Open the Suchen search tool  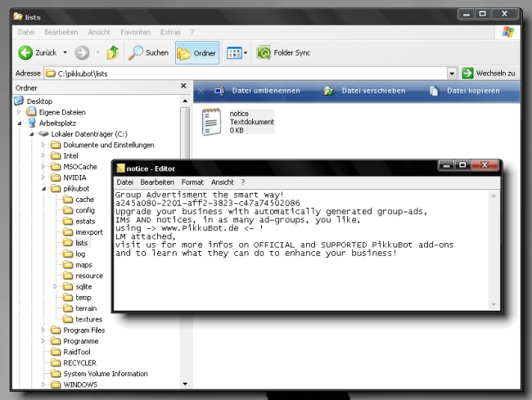[148, 53]
